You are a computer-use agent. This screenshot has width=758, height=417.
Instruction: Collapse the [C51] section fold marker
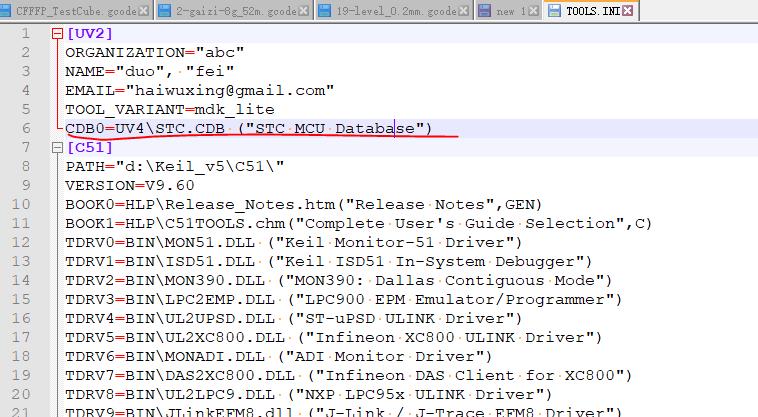point(58,147)
